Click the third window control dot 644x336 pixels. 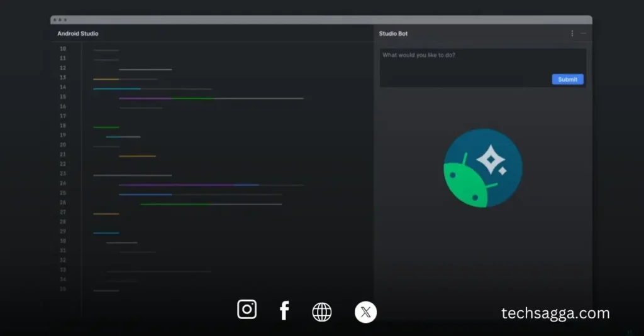(x=65, y=20)
